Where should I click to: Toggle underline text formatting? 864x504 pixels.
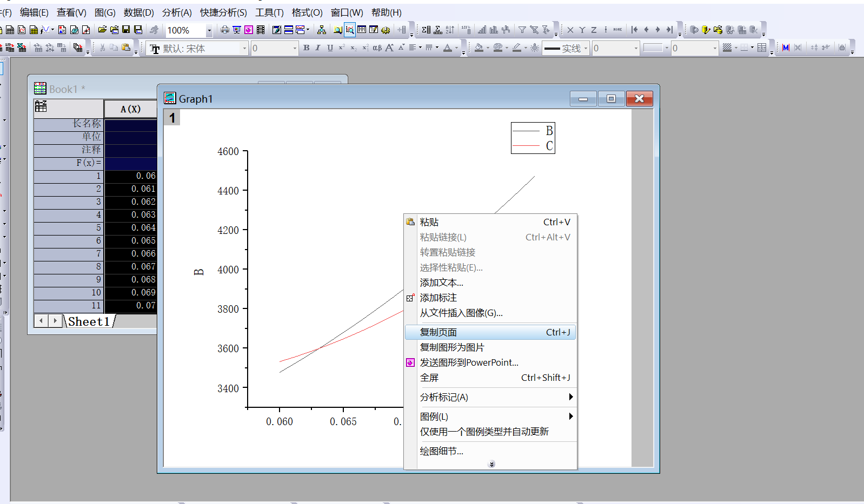pos(329,48)
